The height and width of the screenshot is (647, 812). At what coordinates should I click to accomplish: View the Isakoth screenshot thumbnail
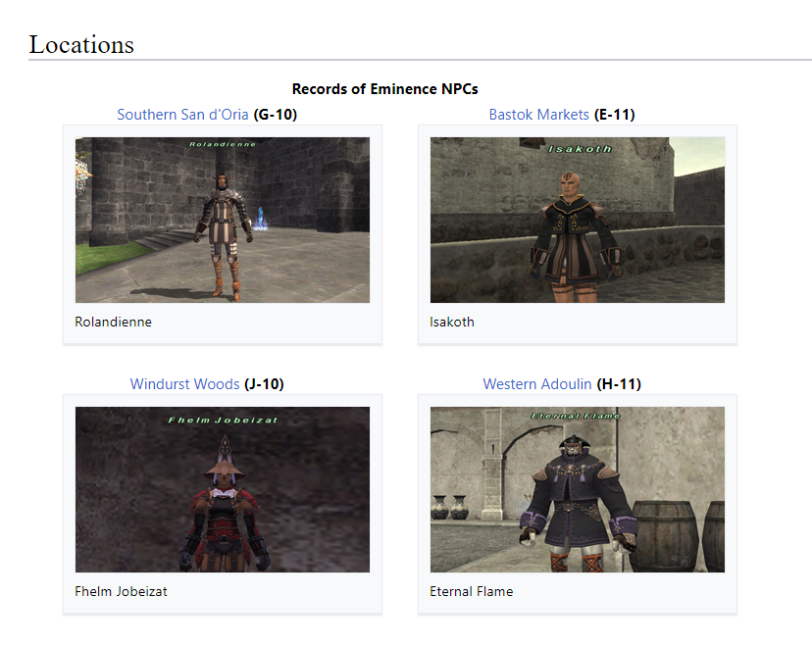(x=578, y=220)
